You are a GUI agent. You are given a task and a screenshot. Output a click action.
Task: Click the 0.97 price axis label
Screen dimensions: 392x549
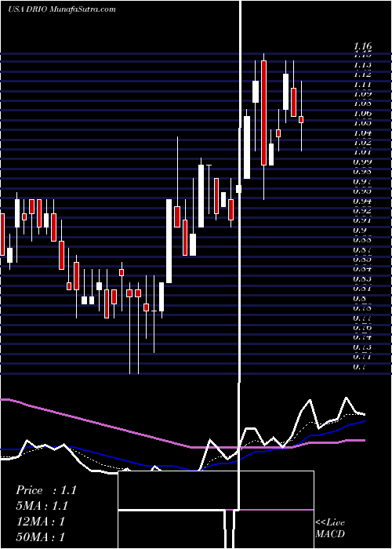tap(362, 181)
